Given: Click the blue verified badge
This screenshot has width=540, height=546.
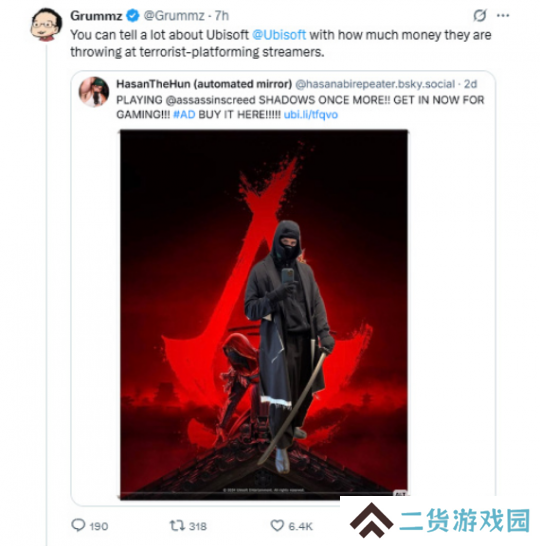Looking at the screenshot, I should 133,16.
